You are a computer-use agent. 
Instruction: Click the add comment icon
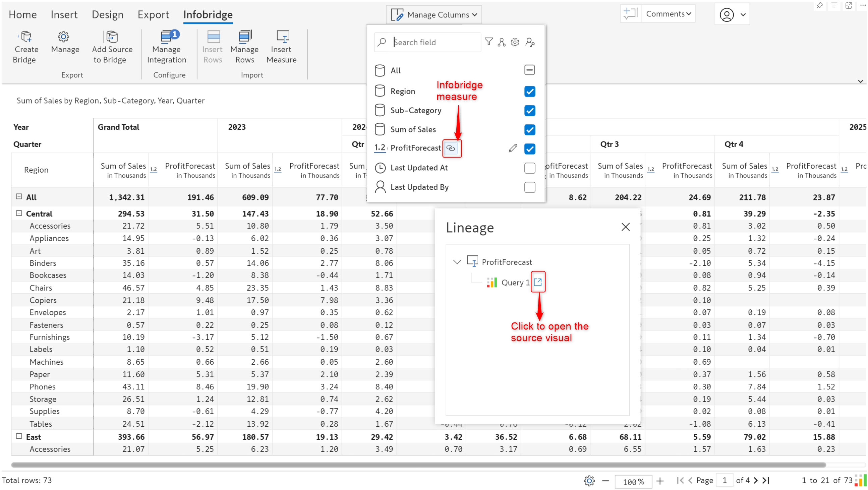[630, 14]
